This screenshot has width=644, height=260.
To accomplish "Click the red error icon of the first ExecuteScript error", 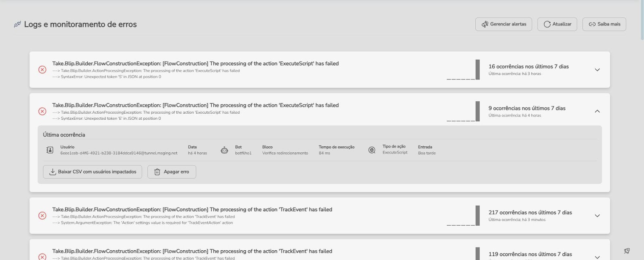I will click(42, 70).
